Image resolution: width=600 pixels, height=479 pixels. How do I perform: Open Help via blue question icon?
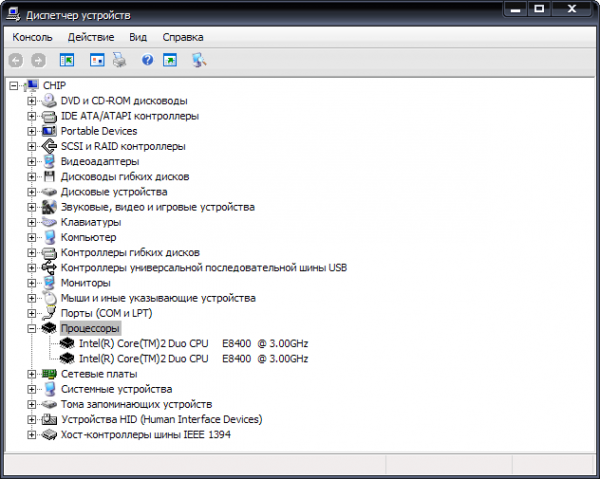147,60
